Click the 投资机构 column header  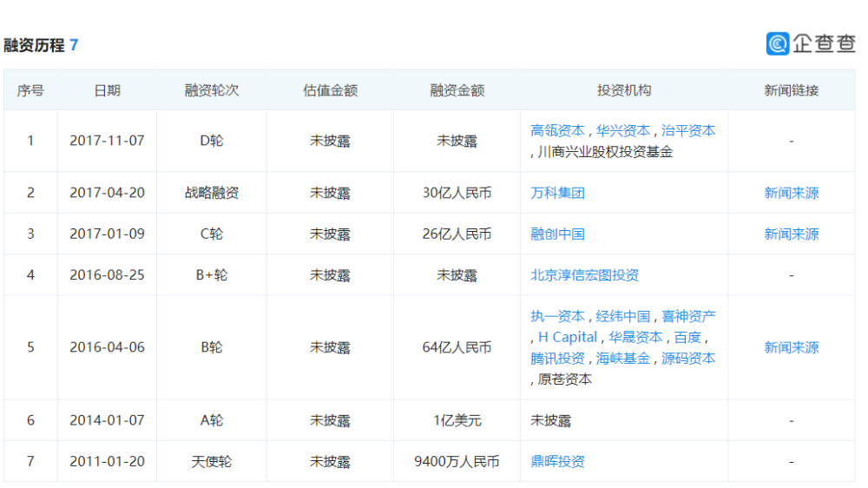624,90
